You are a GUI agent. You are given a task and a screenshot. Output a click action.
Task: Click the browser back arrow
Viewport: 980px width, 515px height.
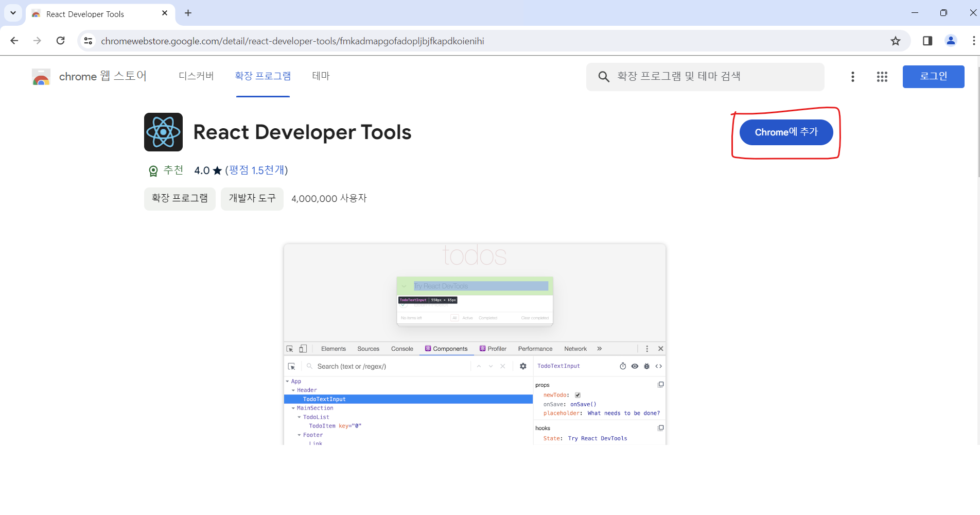[x=14, y=41]
